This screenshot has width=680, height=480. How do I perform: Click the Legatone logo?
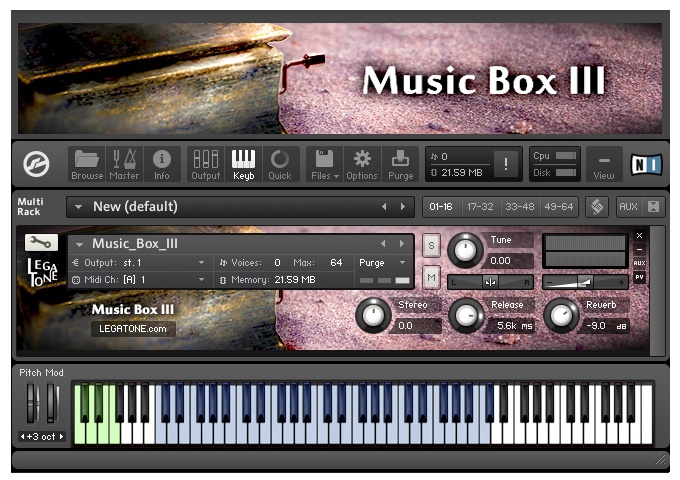click(42, 273)
